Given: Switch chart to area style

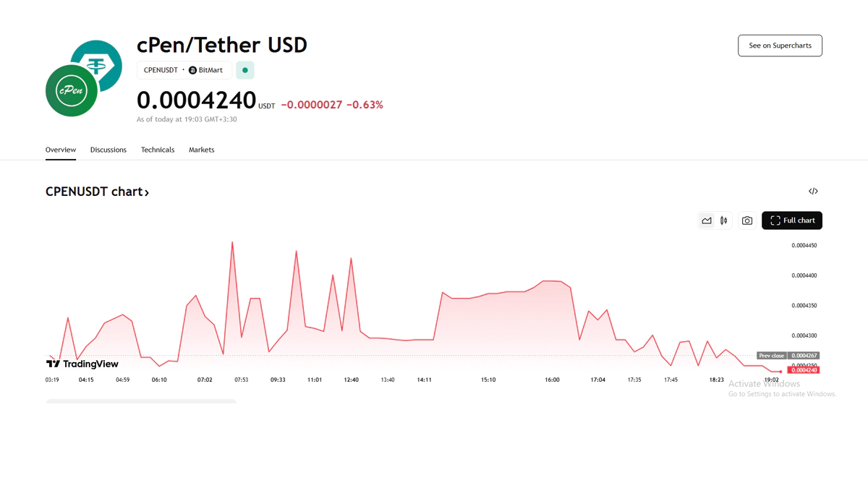Looking at the screenshot, I should tap(707, 221).
